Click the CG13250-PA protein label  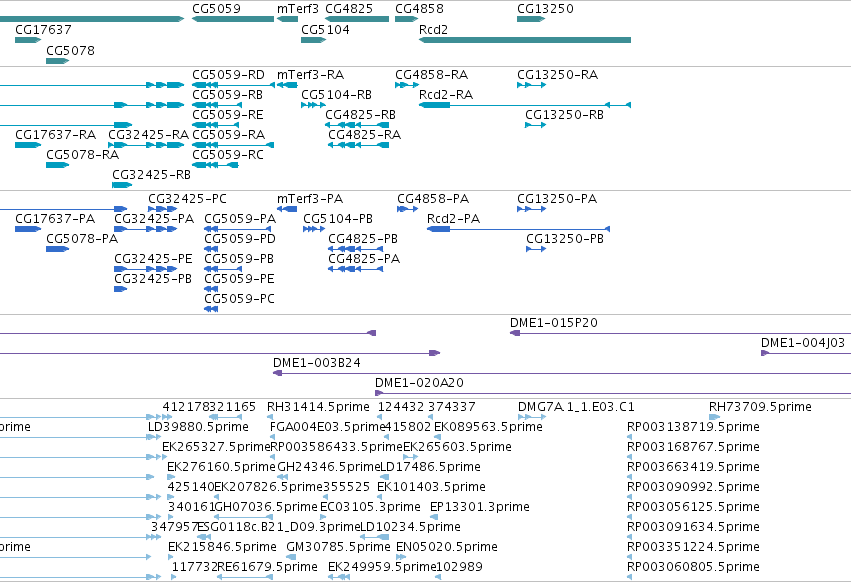[x=557, y=199]
